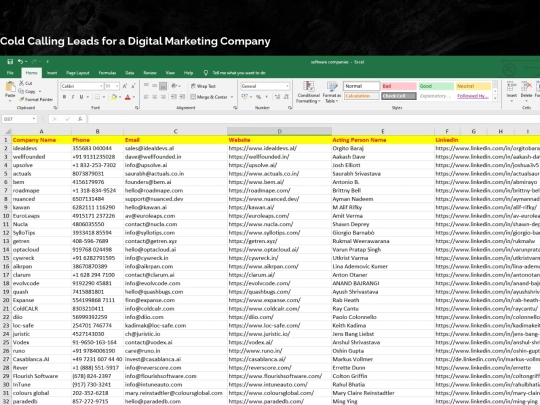Click the Paste clipboard icon
Screen dimensions: 540x405
(10, 86)
